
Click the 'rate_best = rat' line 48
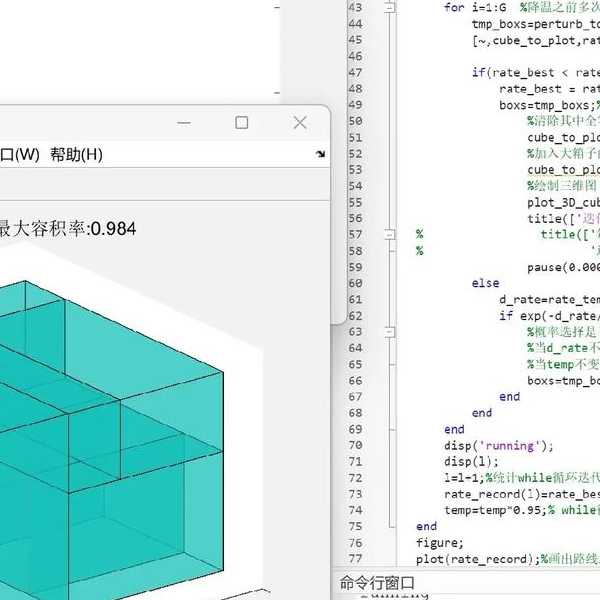[549, 89]
